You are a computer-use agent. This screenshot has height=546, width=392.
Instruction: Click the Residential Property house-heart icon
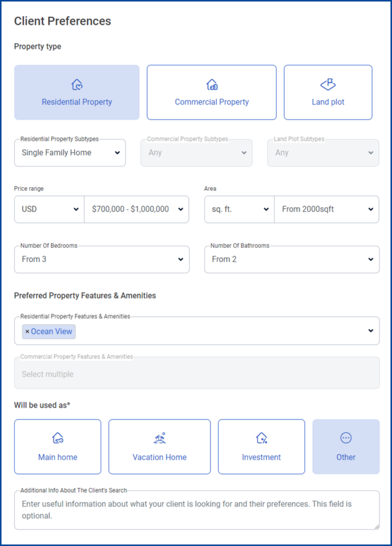[77, 85]
